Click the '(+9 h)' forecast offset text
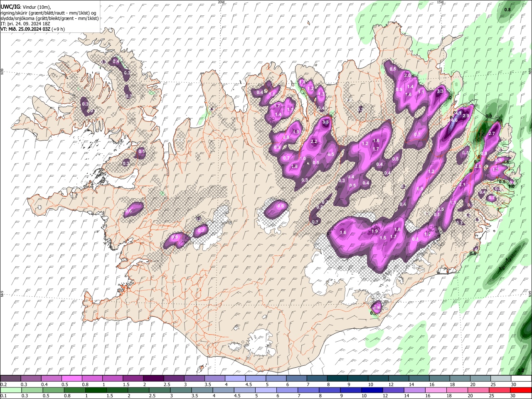The width and height of the screenshot is (532, 399). (58, 29)
